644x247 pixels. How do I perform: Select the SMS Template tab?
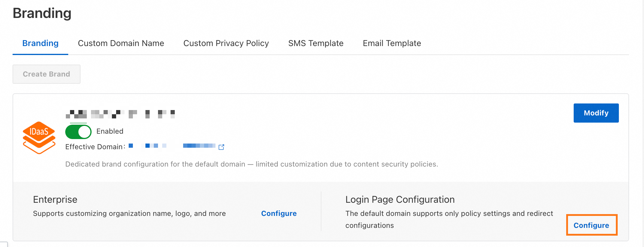316,43
